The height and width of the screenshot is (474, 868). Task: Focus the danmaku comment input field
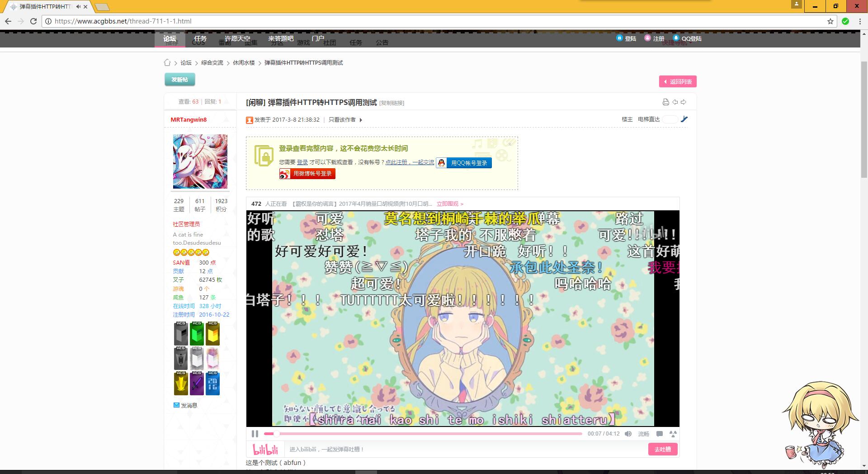[x=466, y=449]
